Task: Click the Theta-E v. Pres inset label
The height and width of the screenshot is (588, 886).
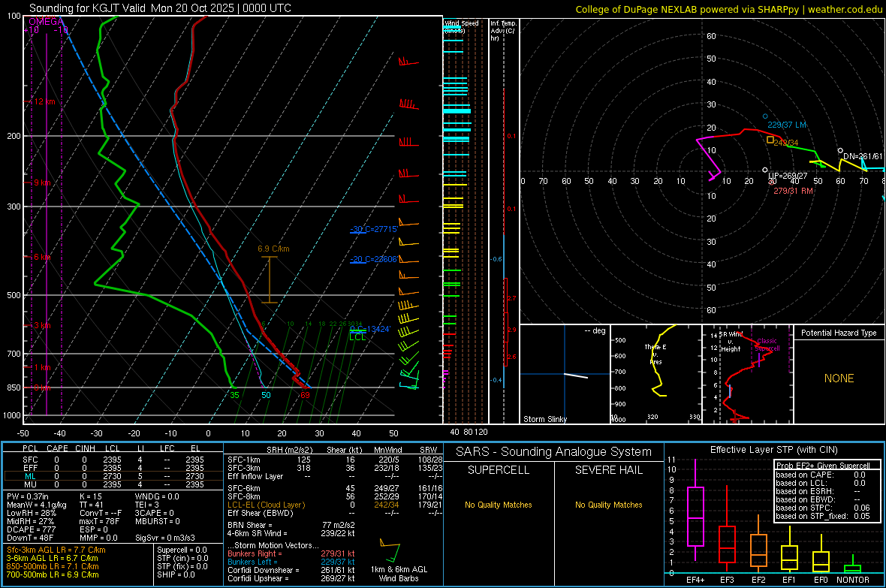Action: coord(655,354)
